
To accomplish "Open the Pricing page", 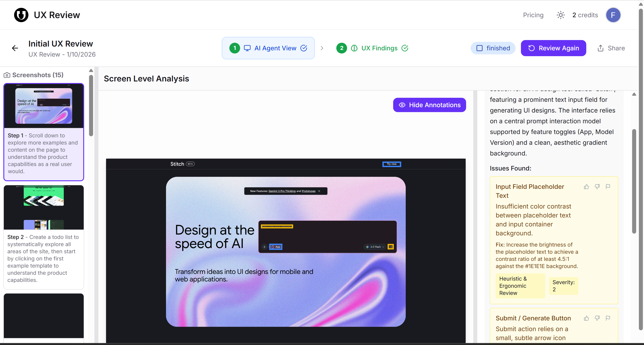I will click(x=533, y=15).
